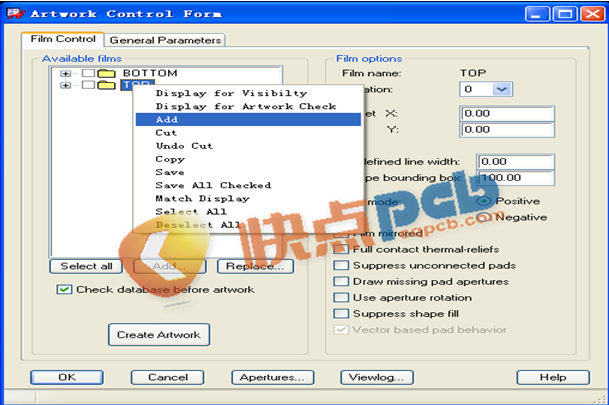609x405 pixels.
Task: Open the Apertures... dialog
Action: 273,377
